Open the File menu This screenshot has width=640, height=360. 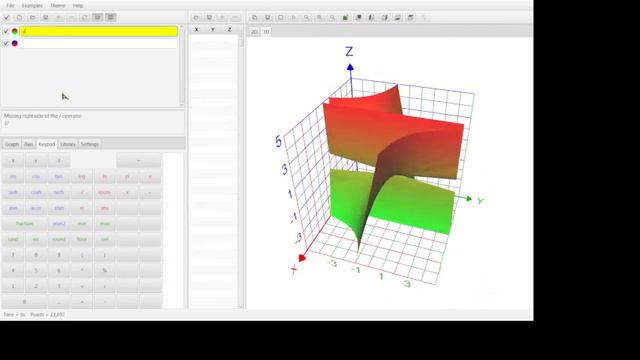click(x=10, y=6)
